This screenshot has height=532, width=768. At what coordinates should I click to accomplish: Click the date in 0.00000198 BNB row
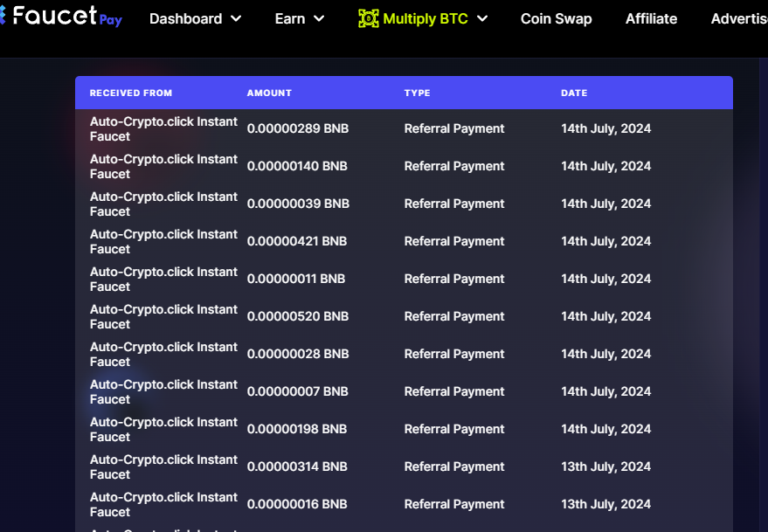click(x=605, y=429)
